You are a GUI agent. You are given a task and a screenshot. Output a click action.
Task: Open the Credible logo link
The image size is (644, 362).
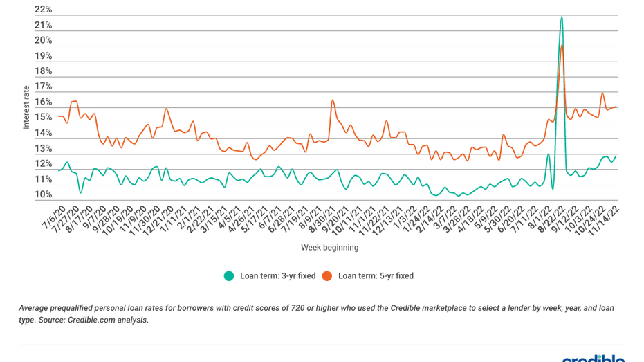594,359
